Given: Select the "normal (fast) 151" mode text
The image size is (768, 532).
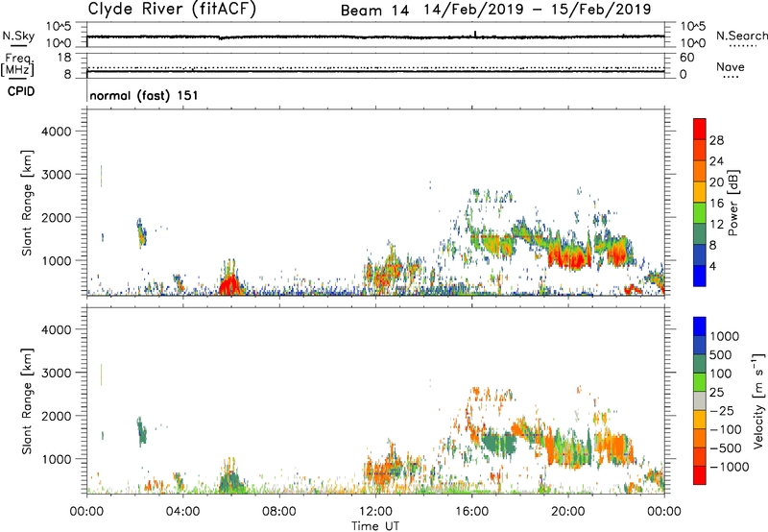Looking at the screenshot, I should tap(144, 95).
